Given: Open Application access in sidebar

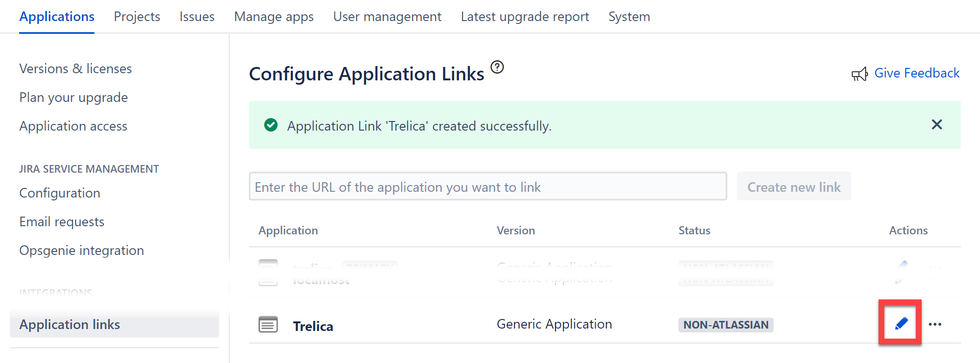Looking at the screenshot, I should point(73,126).
